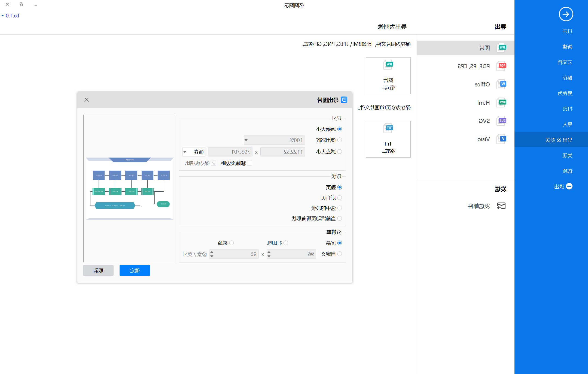Open the 打开 menu item
This screenshot has height=374, width=588.
coord(568,31)
